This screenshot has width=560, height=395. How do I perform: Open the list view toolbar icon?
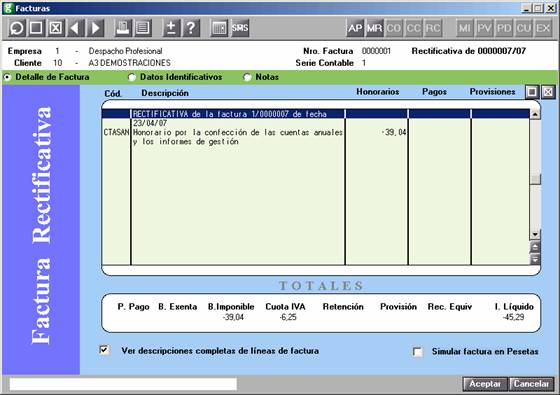point(143,28)
